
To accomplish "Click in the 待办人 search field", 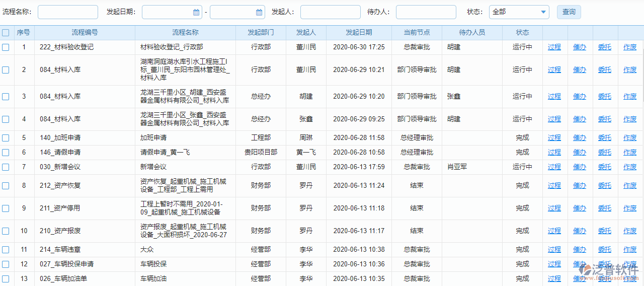I will click(426, 12).
